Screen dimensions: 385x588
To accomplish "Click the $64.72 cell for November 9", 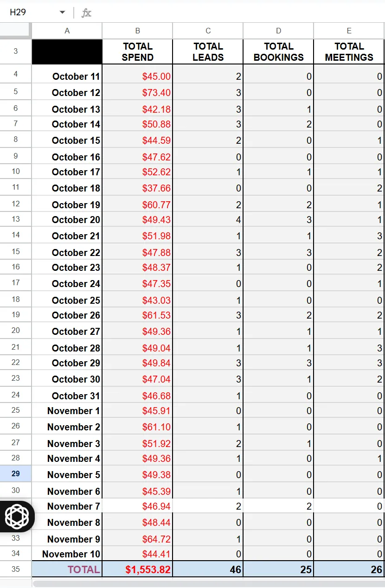I will (x=137, y=539).
